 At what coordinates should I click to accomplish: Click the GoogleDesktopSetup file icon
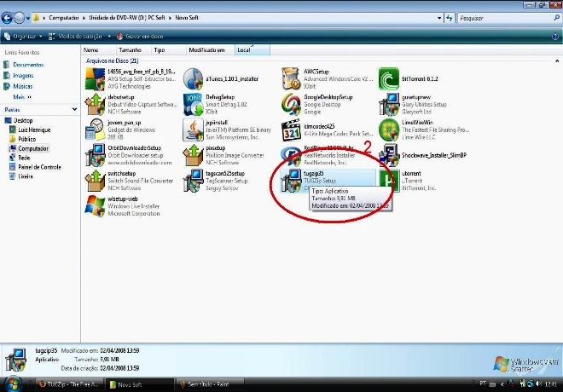(x=293, y=104)
